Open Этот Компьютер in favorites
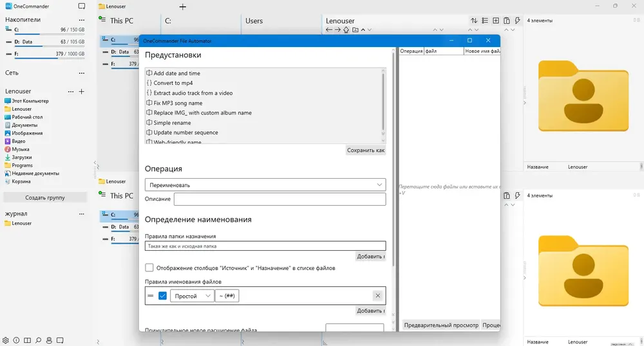 pyautogui.click(x=26, y=101)
